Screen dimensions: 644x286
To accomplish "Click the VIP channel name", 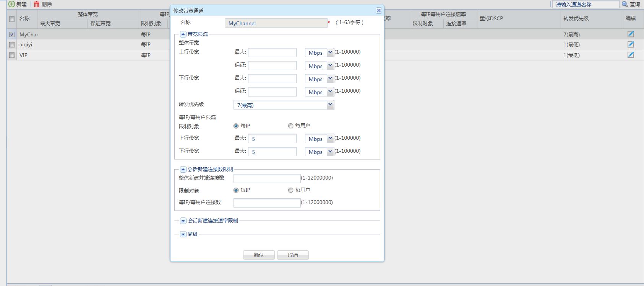I will (23, 55).
